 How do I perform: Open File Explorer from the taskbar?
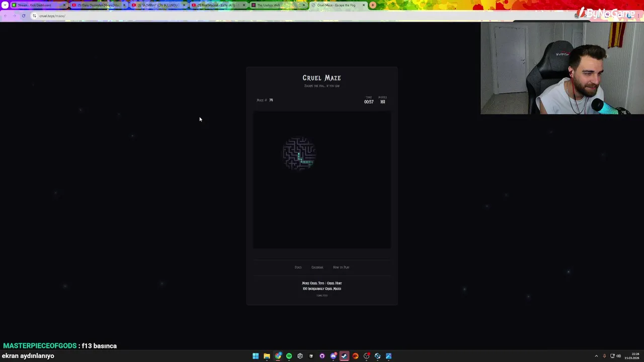point(267,356)
